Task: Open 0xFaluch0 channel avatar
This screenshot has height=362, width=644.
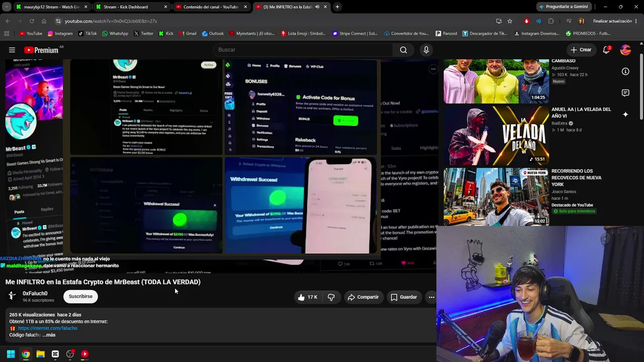Action: tap(12, 296)
